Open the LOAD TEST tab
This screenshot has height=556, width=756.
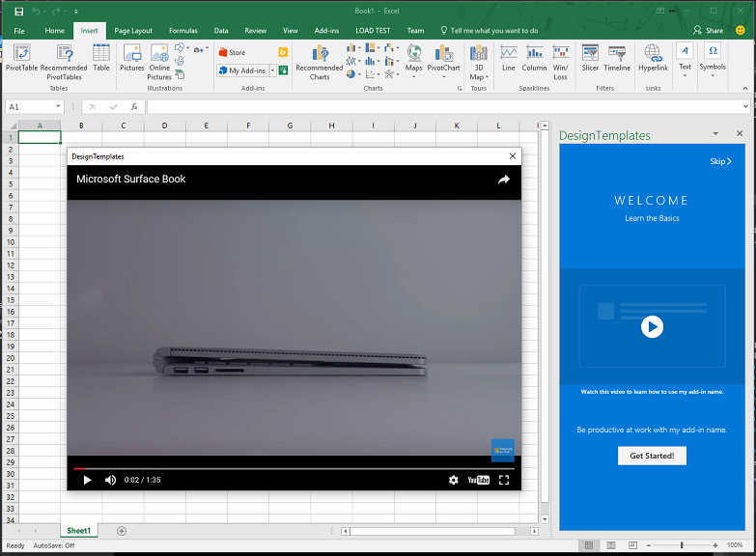pos(373,30)
